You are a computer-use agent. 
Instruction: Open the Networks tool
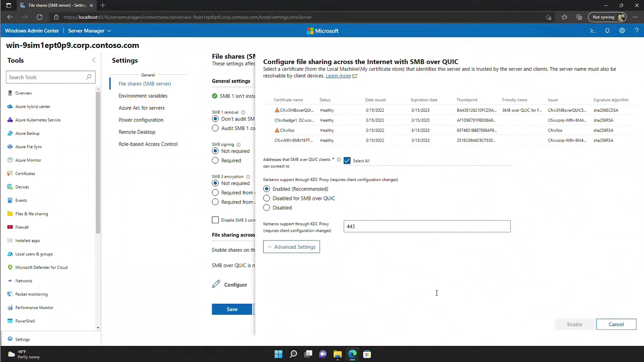[x=24, y=280]
